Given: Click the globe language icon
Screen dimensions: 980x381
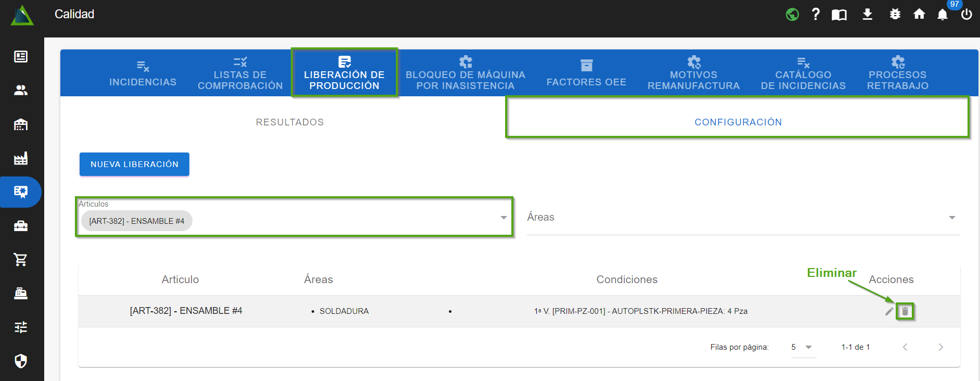Looking at the screenshot, I should (x=792, y=14).
